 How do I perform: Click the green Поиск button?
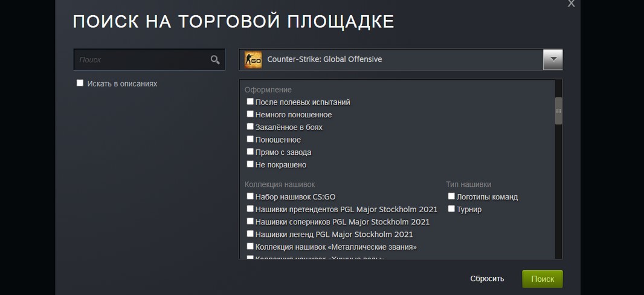tap(542, 279)
